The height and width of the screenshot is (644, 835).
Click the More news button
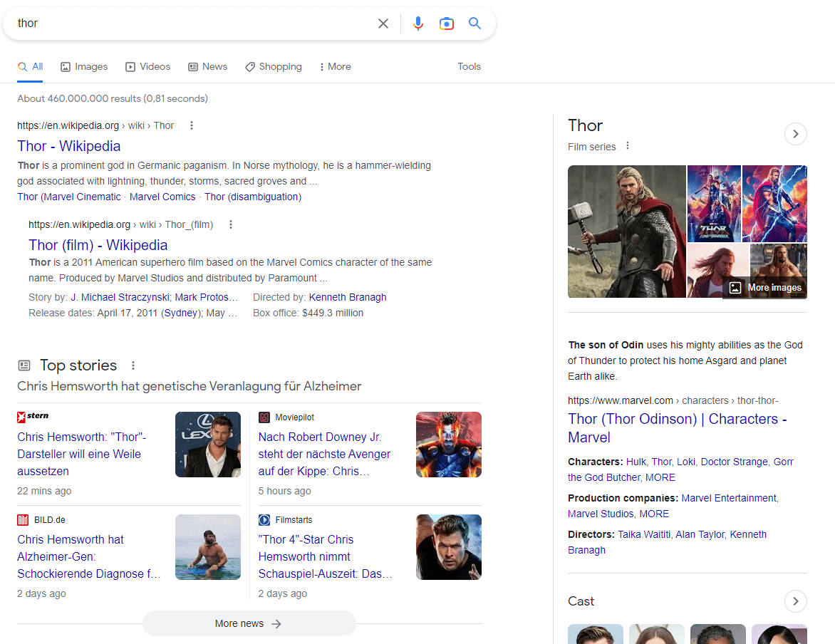(x=249, y=624)
